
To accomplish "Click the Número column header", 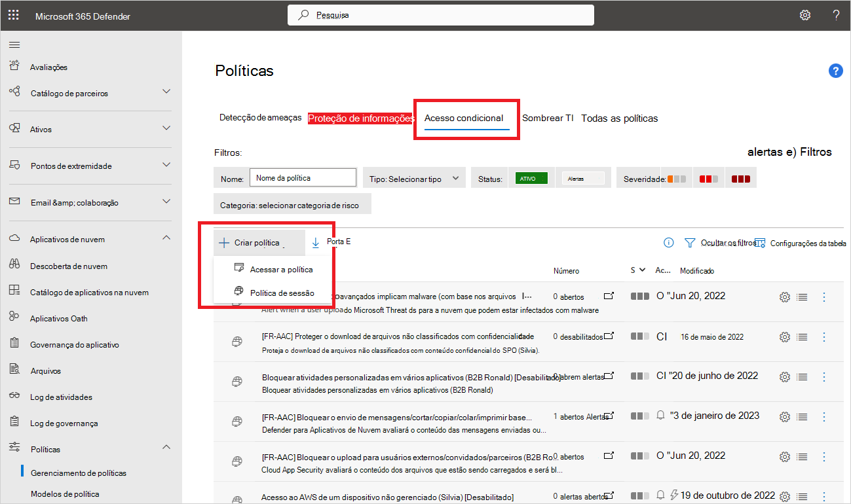I will click(x=567, y=270).
